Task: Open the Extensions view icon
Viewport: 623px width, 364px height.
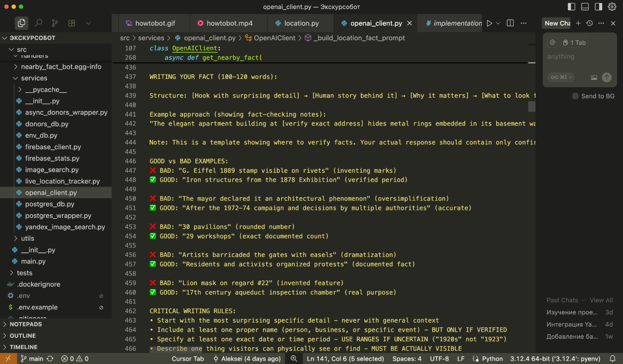Action: (x=72, y=23)
